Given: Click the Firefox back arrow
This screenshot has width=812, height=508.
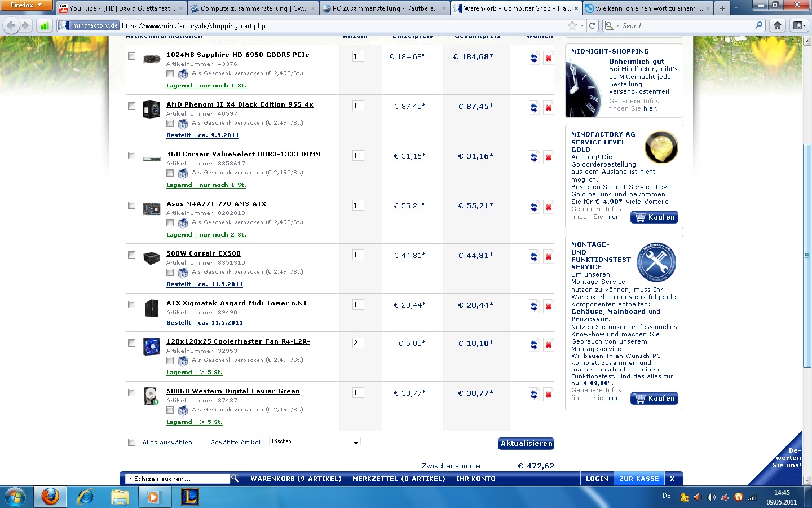Looking at the screenshot, I should click(x=11, y=25).
